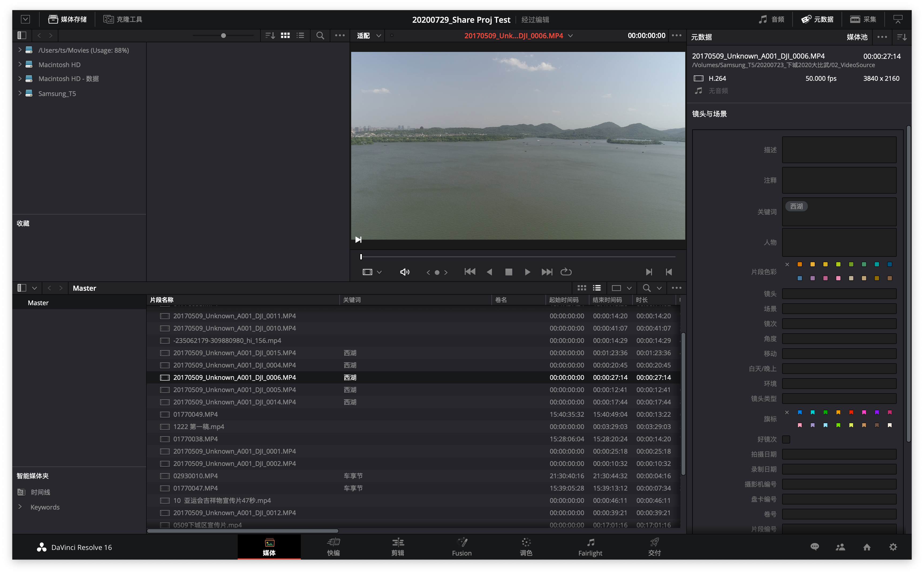This screenshot has width=924, height=574.
Task: Open the project manager home icon
Action: (x=867, y=547)
